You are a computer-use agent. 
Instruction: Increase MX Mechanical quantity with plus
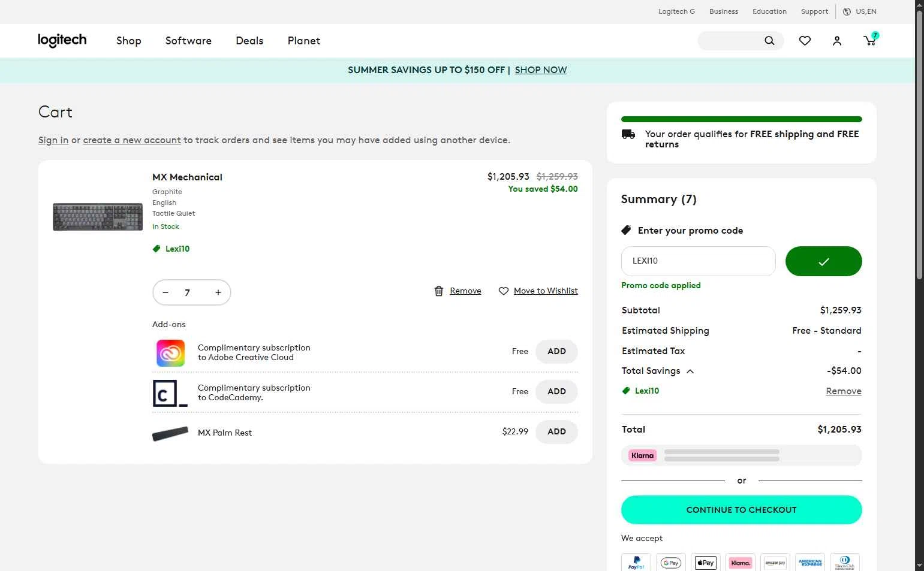click(x=218, y=292)
